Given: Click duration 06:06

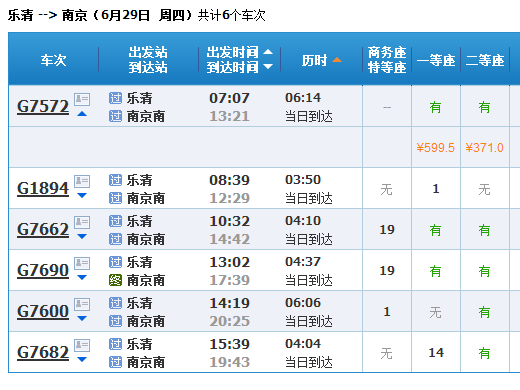Looking at the screenshot, I should click(303, 303).
